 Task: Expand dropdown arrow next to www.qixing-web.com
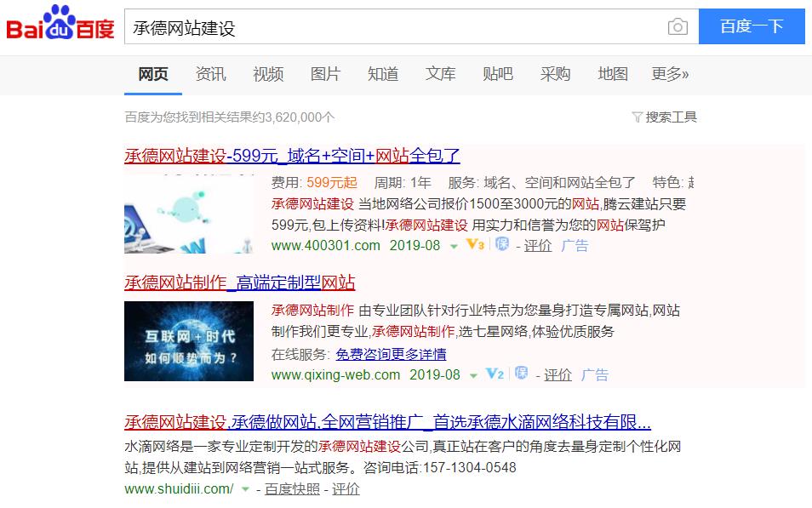point(473,376)
